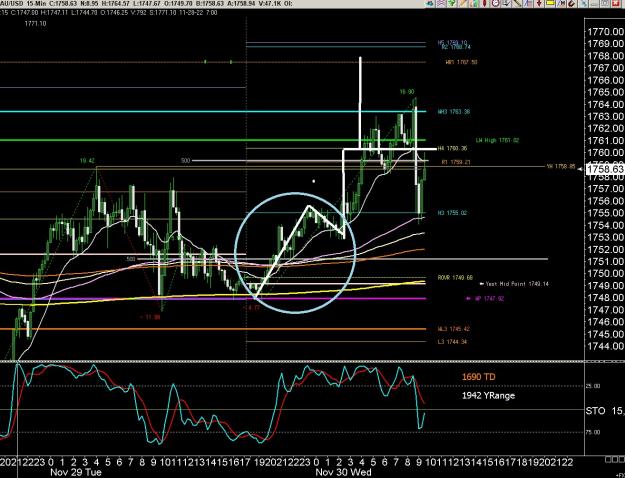Image resolution: width=625 pixels, height=478 pixels.
Task: Toggle the red magnet snap icon
Action: 571,3
